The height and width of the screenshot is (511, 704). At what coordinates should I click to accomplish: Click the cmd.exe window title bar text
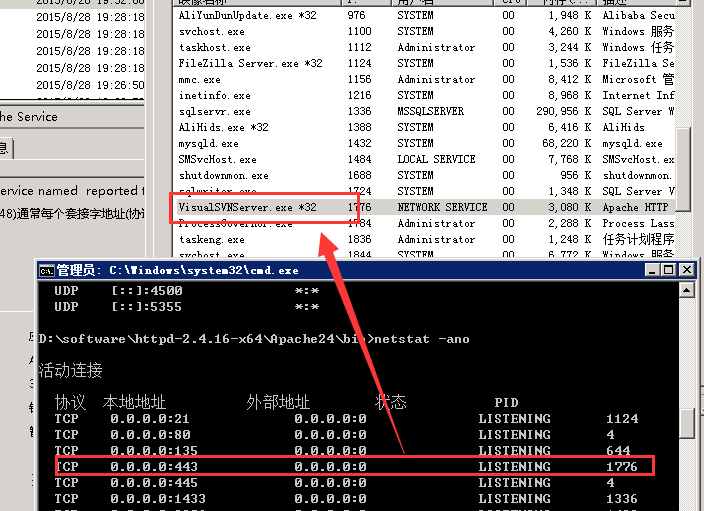tap(177, 270)
